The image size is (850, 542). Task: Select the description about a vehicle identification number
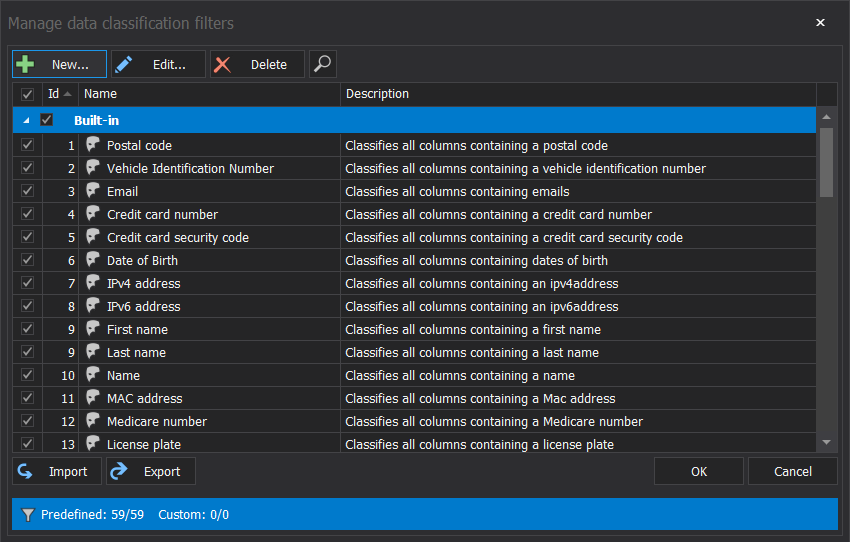tap(525, 169)
